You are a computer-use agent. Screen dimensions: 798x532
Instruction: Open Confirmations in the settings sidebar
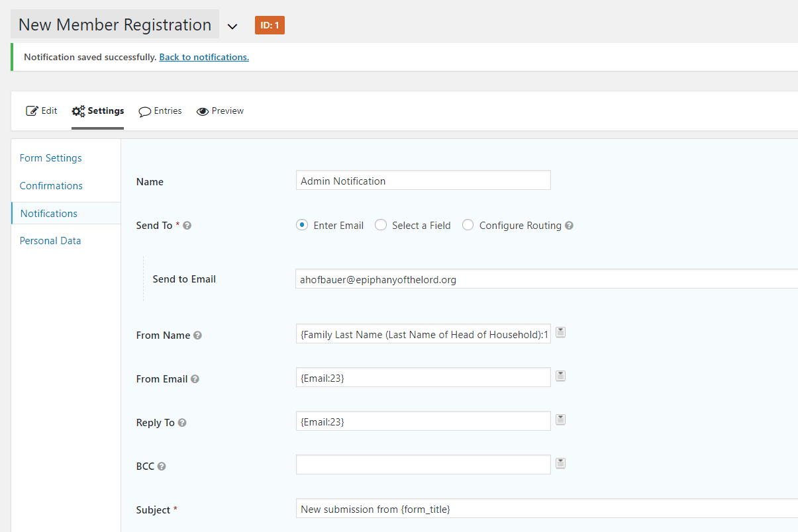[51, 186]
